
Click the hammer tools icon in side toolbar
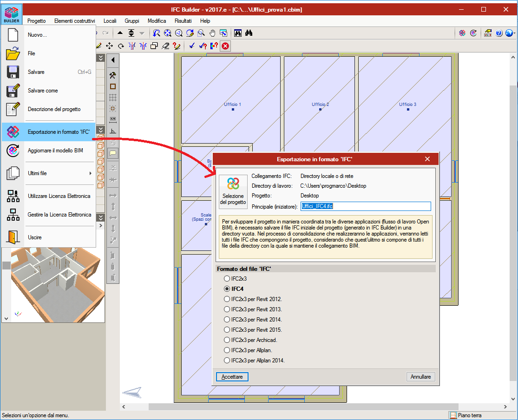pos(112,75)
